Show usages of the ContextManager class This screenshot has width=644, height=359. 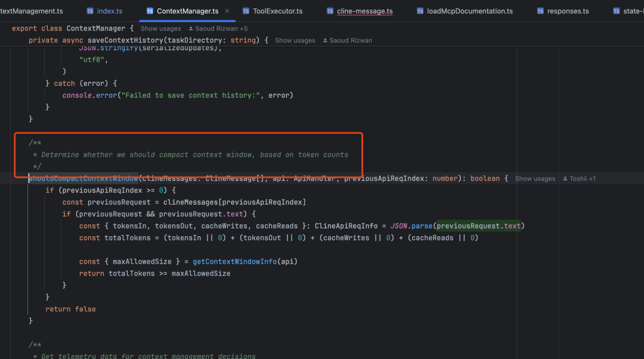point(160,29)
